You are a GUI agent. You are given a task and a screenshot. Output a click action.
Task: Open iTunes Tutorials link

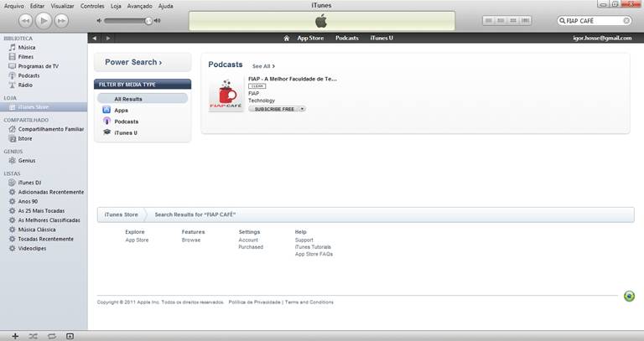(313, 247)
